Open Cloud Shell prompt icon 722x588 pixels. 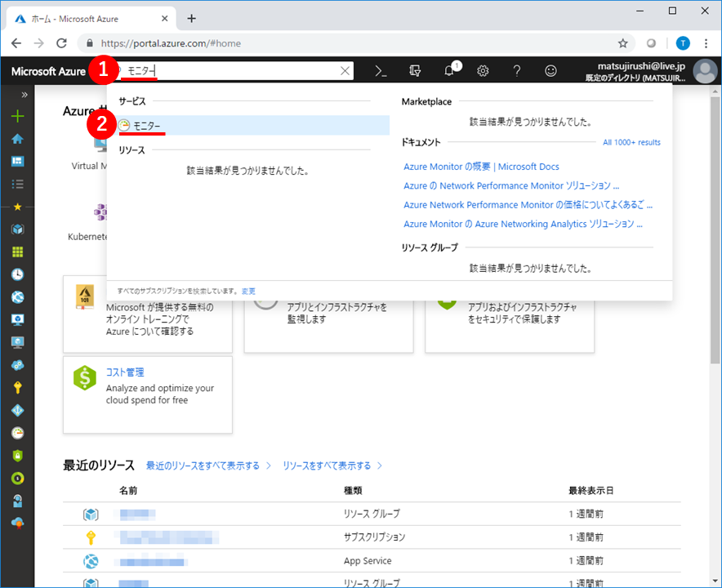[x=381, y=71]
